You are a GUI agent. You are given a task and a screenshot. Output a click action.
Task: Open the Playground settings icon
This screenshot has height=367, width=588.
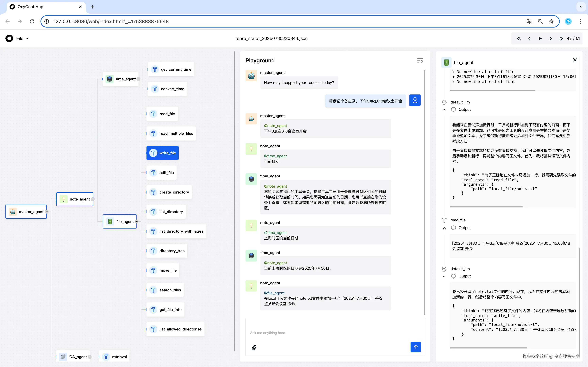pyautogui.click(x=420, y=60)
